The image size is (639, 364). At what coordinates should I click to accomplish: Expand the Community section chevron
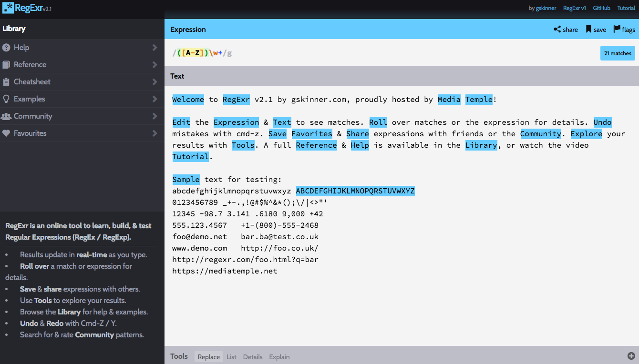click(x=155, y=116)
